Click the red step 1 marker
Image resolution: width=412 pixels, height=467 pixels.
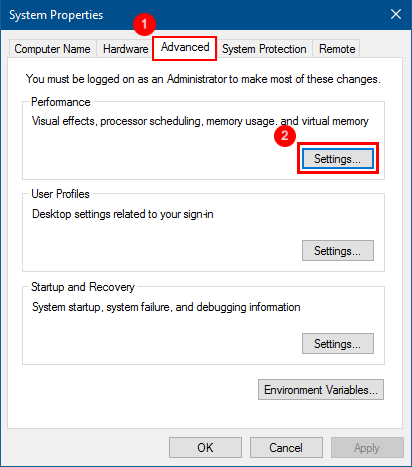click(x=144, y=24)
